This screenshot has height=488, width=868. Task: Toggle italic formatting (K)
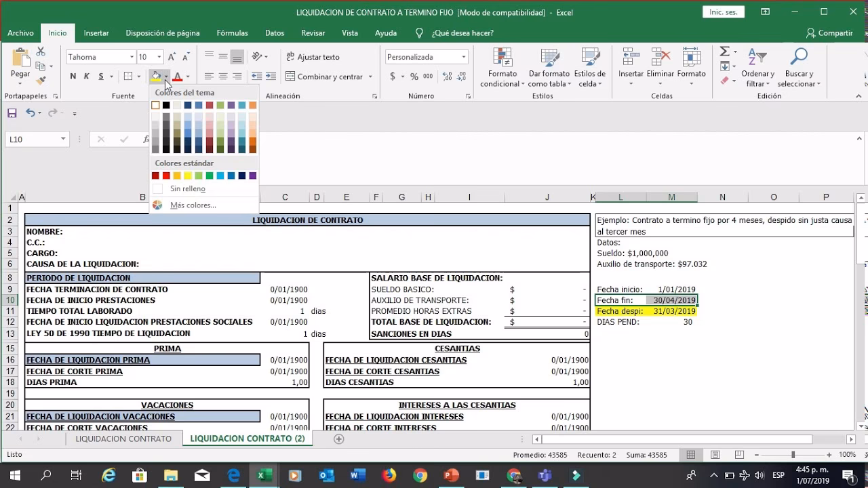coord(87,77)
